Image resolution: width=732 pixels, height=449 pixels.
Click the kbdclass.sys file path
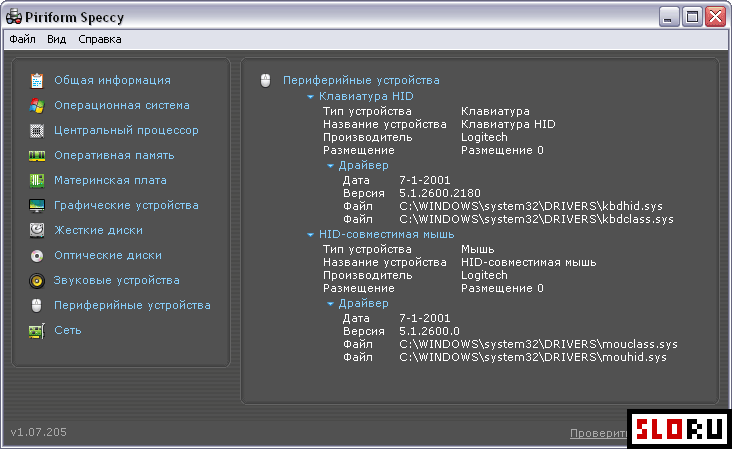536,219
